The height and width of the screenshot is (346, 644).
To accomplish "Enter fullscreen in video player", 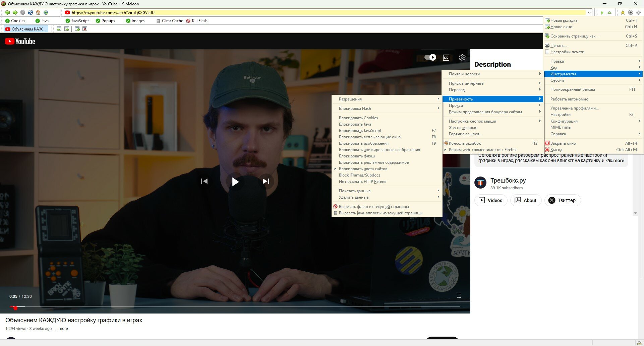I will tap(459, 296).
